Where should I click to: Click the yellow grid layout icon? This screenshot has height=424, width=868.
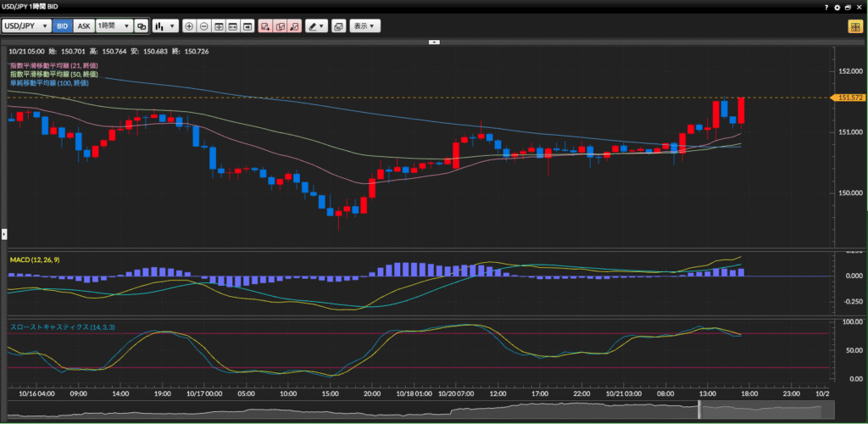(854, 26)
